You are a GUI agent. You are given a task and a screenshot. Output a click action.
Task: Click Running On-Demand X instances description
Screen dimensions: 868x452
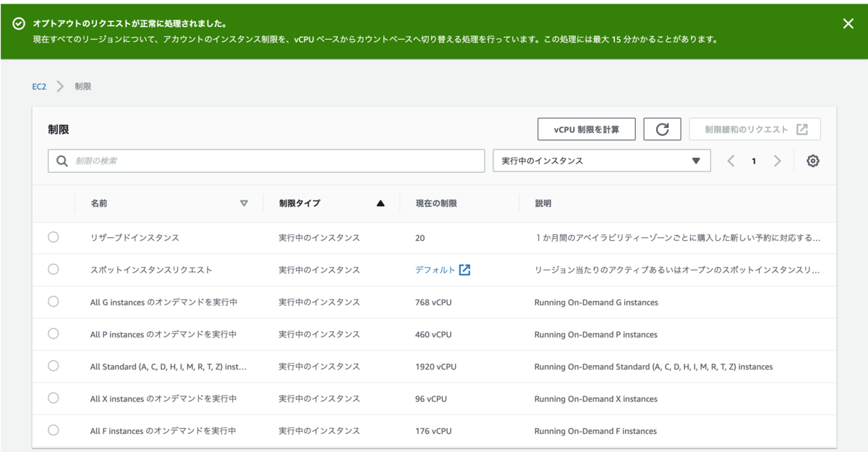click(596, 398)
